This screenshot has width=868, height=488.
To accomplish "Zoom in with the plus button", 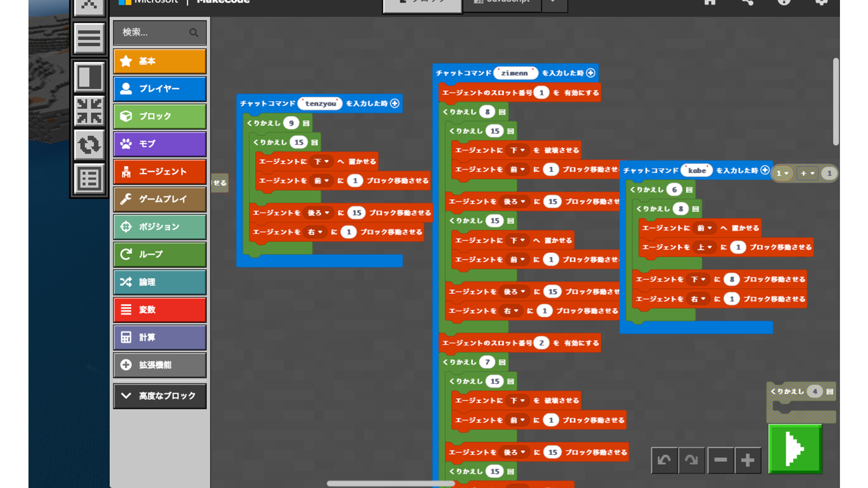I will tap(748, 460).
